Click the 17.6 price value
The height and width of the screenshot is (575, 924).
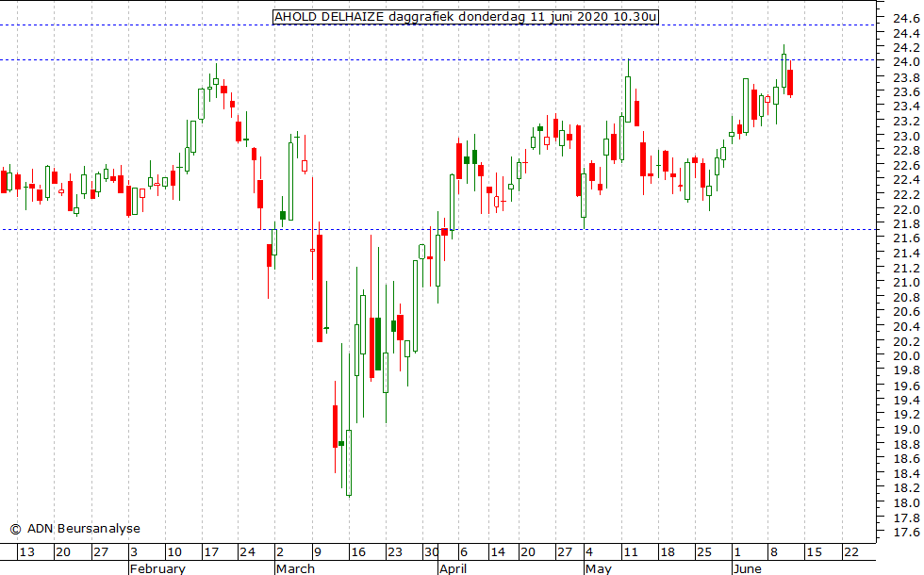[906, 533]
